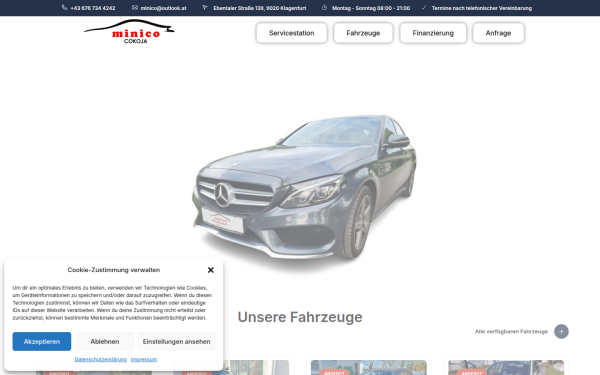This screenshot has width=600, height=375.
Task: Close the cookie consent dialog
Action: click(210, 270)
